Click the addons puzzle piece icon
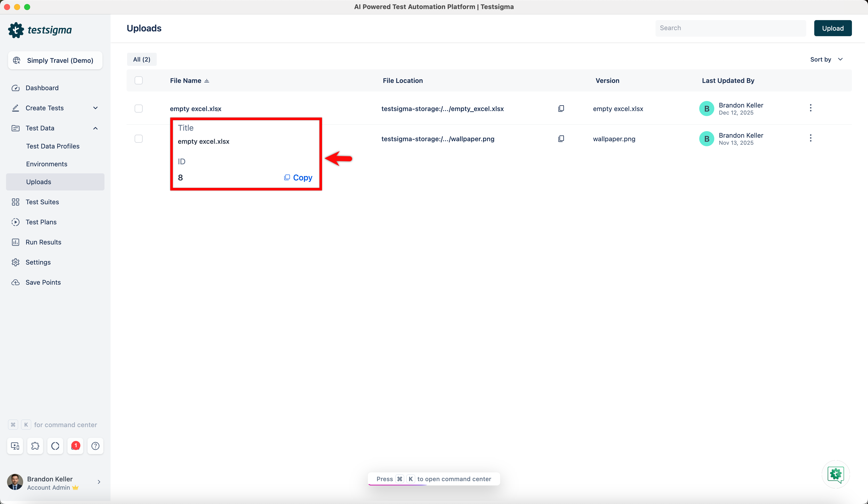This screenshot has width=868, height=504. 35,446
